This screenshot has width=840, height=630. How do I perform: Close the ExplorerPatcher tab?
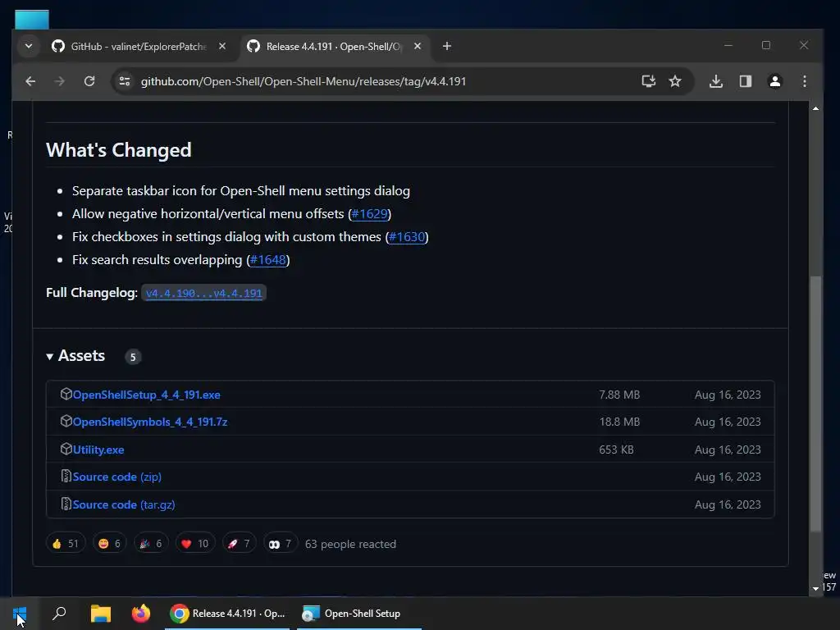222,47
